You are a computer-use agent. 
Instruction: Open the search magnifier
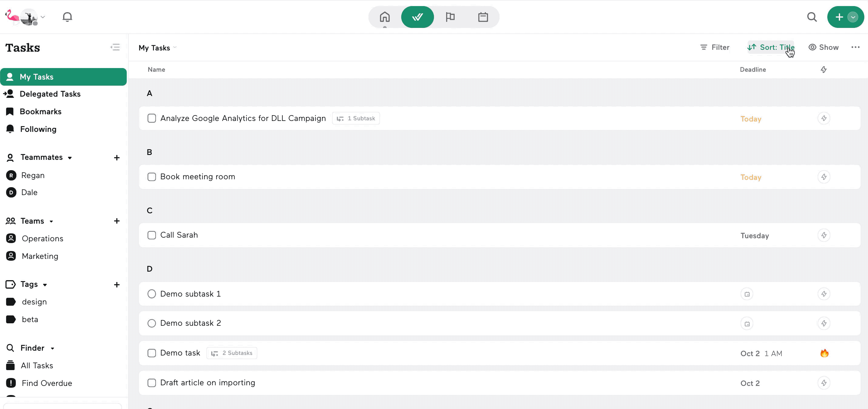(x=812, y=17)
